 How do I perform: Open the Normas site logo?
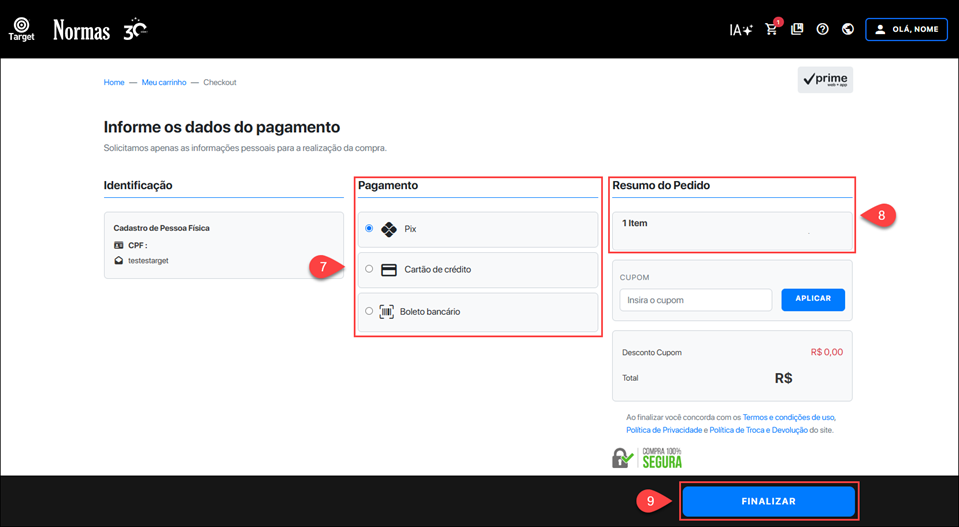coord(81,30)
